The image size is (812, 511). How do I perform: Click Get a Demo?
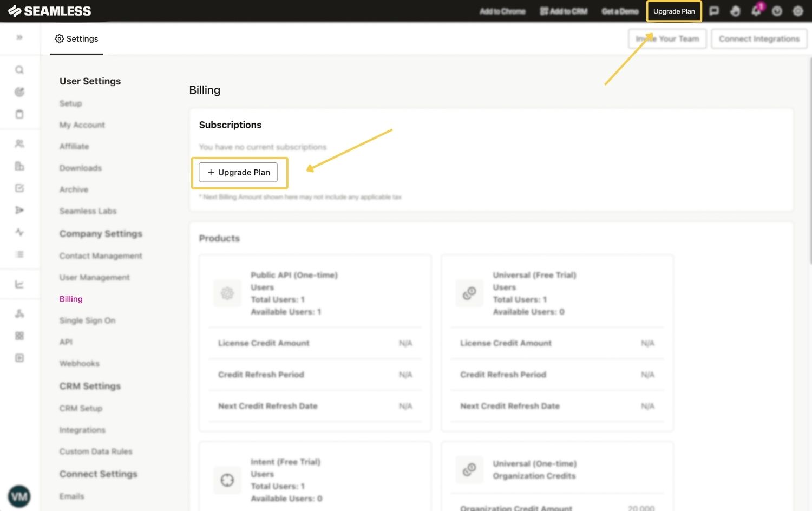coord(620,11)
